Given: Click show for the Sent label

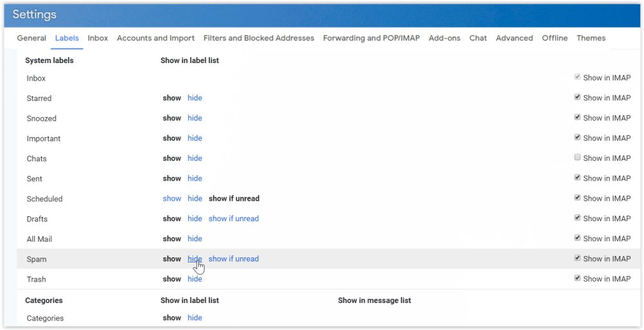Looking at the screenshot, I should click(x=172, y=179).
